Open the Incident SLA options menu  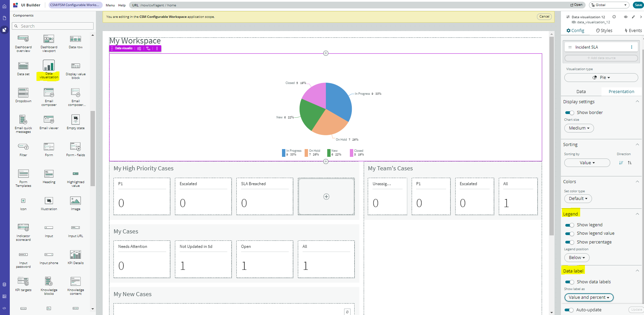pos(632,47)
